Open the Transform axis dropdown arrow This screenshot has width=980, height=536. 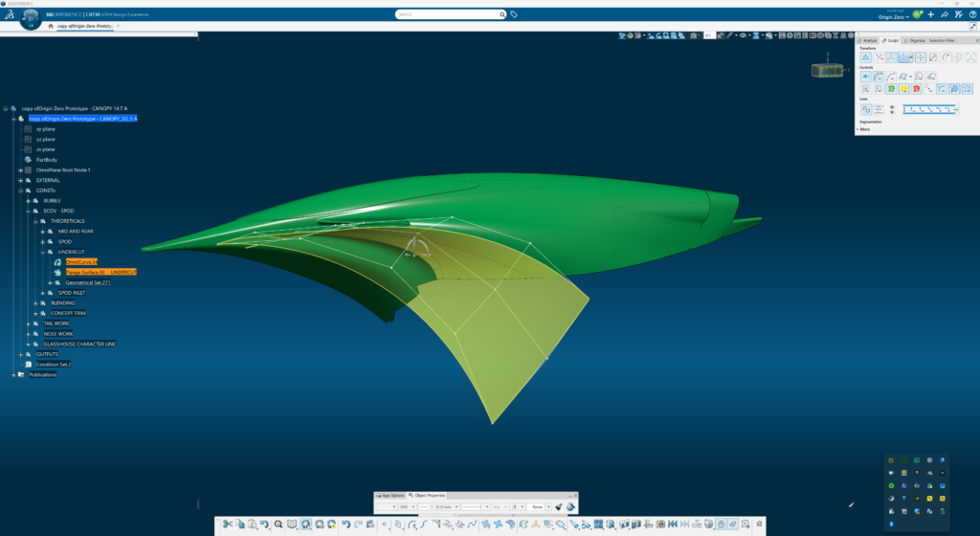(x=911, y=57)
